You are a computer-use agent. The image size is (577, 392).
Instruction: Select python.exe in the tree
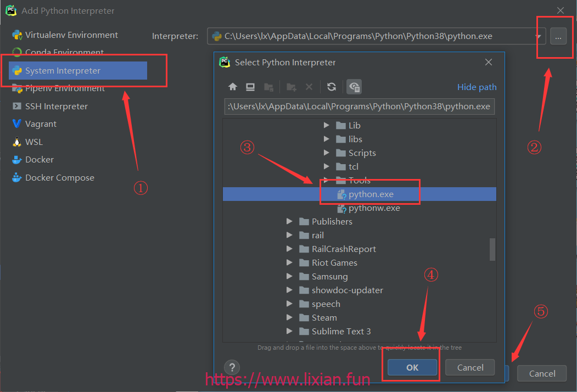(x=359, y=194)
